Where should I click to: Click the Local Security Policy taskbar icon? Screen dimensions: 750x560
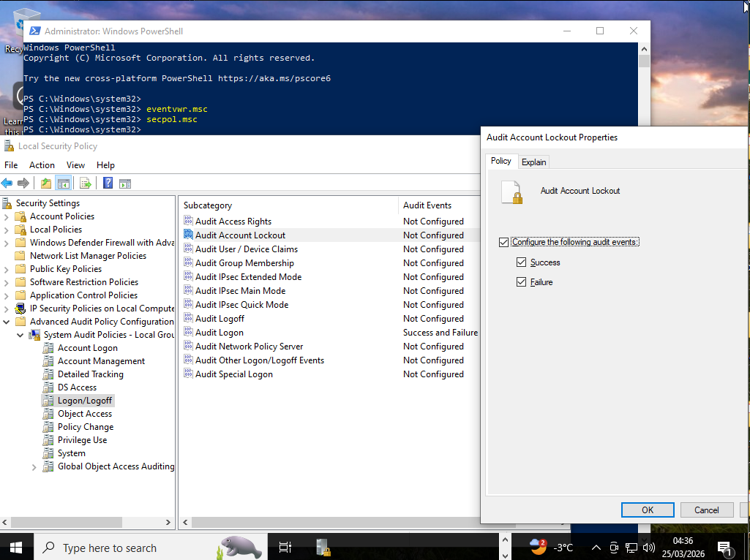click(323, 548)
